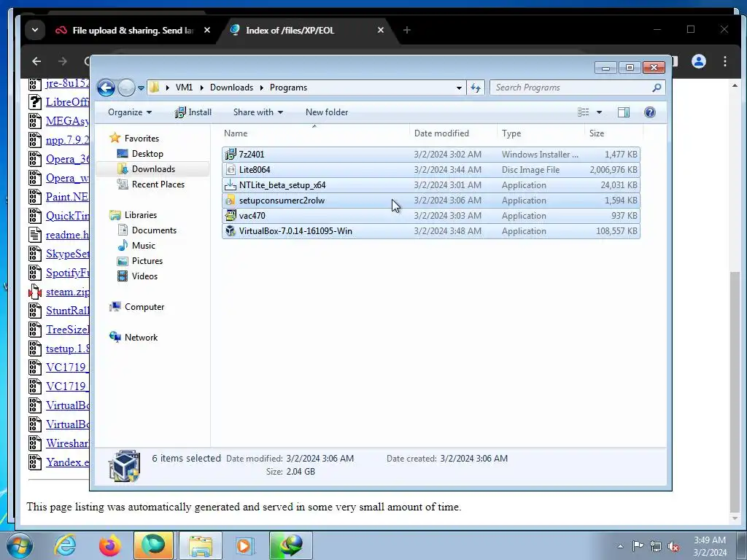Image resolution: width=747 pixels, height=560 pixels.
Task: Open Windows Media Player from taskbar
Action: click(245, 545)
